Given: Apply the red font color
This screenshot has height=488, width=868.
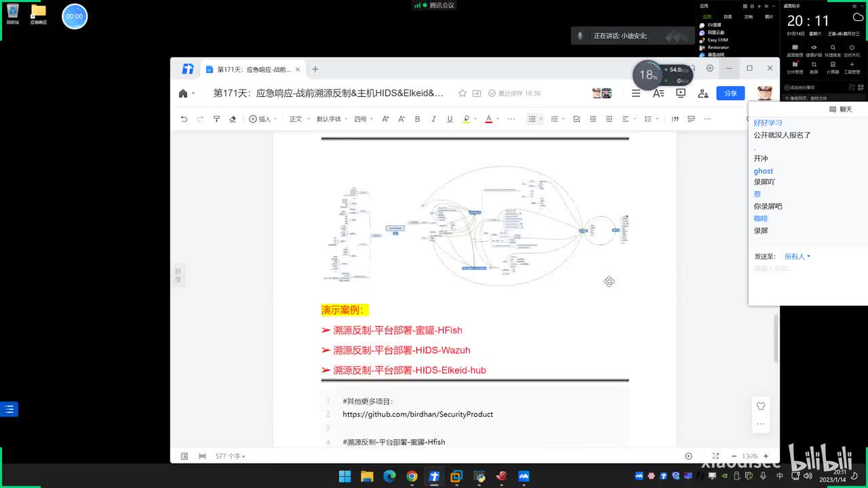Looking at the screenshot, I should point(488,119).
